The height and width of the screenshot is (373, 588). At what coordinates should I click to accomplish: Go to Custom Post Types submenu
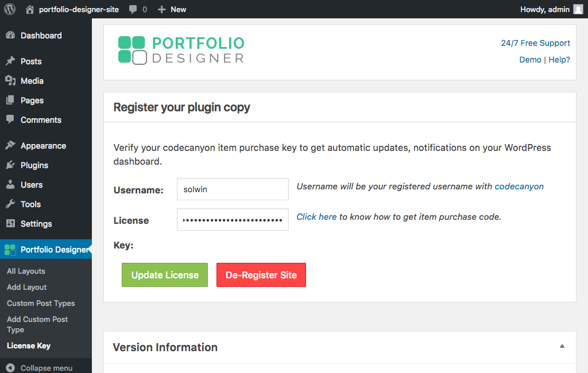(41, 304)
